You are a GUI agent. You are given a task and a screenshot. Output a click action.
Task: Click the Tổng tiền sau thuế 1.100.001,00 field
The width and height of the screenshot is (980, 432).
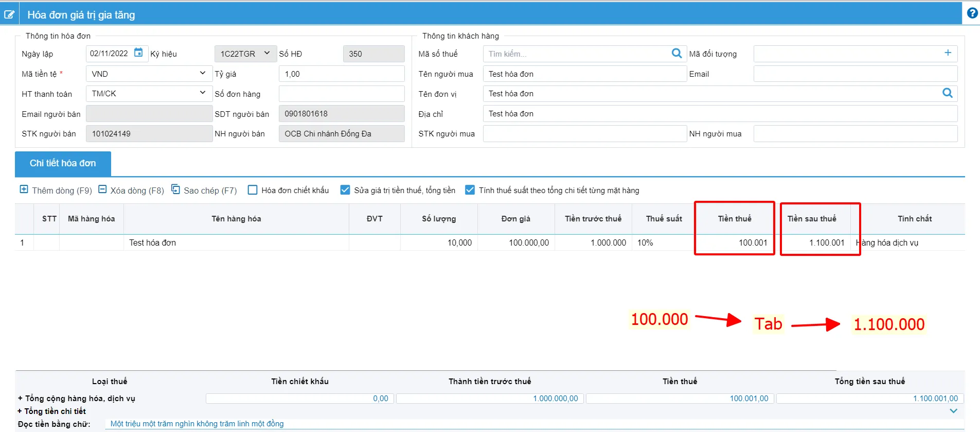870,399
